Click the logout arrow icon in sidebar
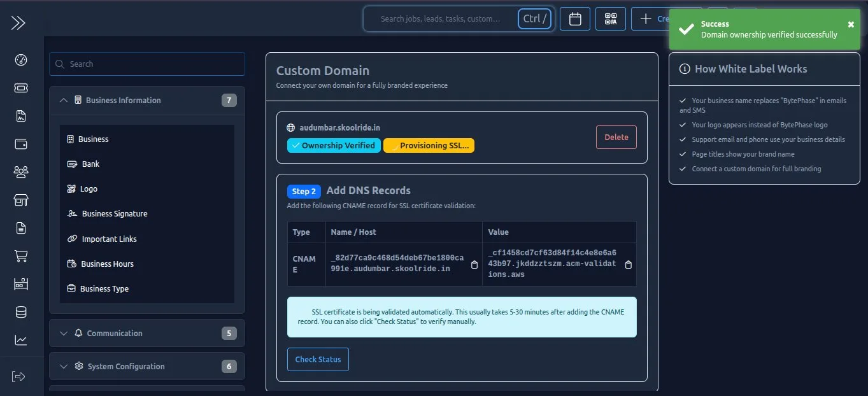Viewport: 868px width, 396px height. (19, 376)
